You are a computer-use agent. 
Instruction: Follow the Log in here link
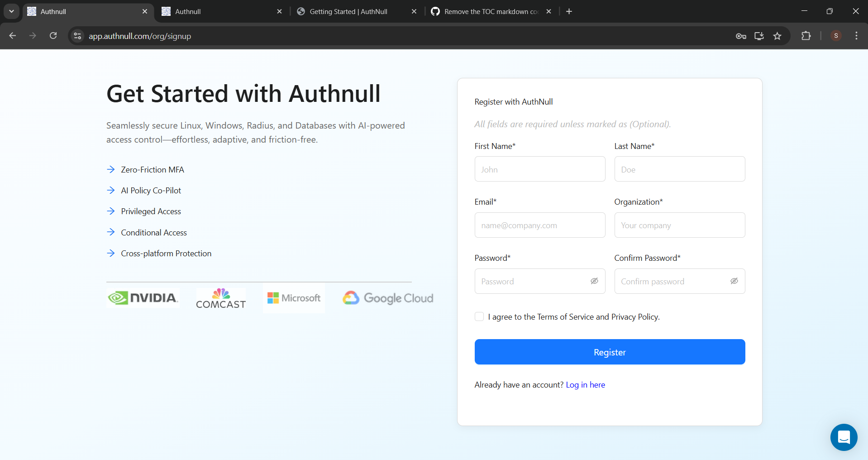(585, 385)
